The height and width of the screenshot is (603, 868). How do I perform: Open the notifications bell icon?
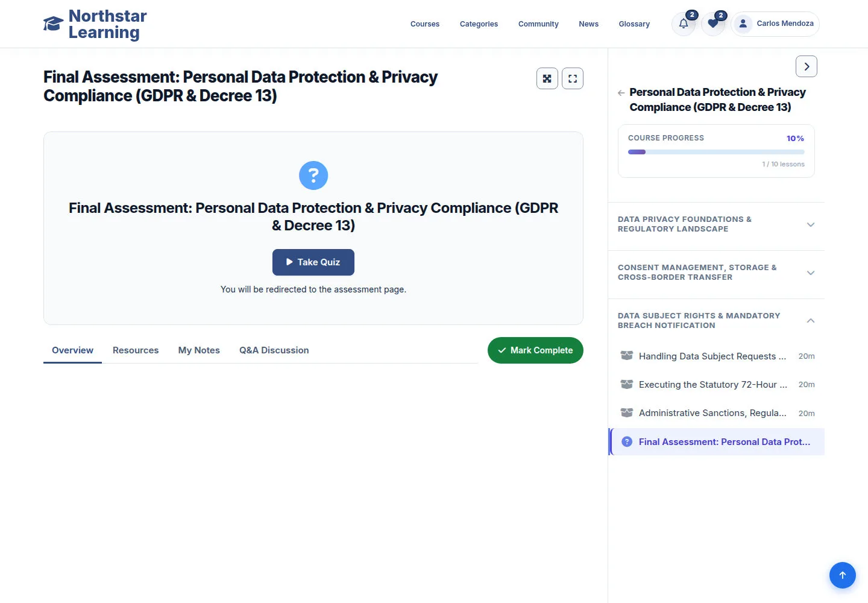[x=684, y=24]
